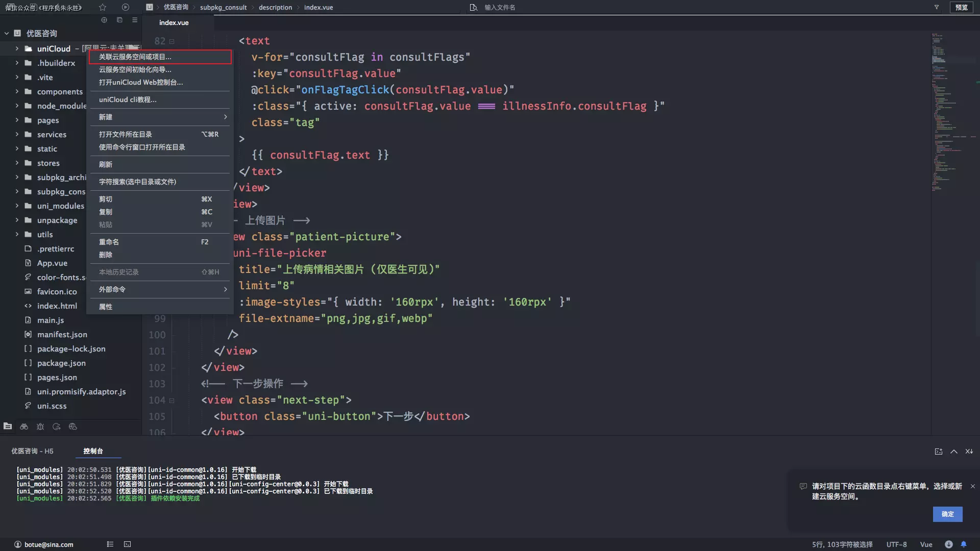The width and height of the screenshot is (980, 551).
Task: Switch to the 控制台 tab
Action: [x=93, y=451]
